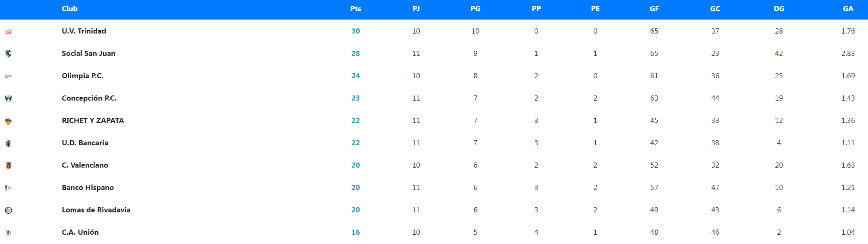The image size is (868, 244).
Task: Click the U.D. Bancaria club crest icon
Action: 8,143
